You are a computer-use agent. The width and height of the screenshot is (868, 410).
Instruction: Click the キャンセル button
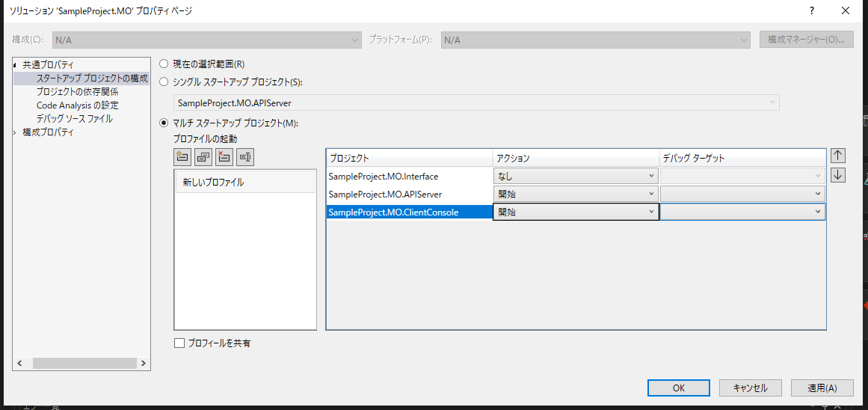751,388
